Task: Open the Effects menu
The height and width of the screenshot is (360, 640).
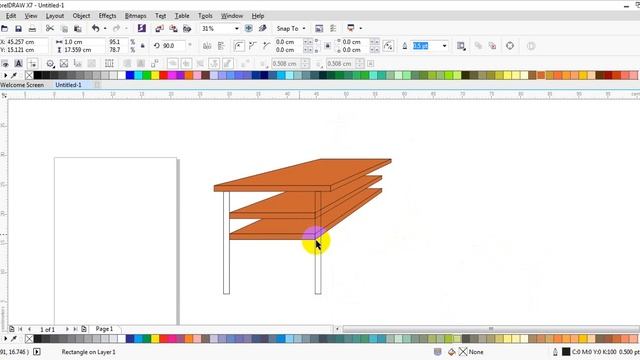Action: pyautogui.click(x=107, y=16)
